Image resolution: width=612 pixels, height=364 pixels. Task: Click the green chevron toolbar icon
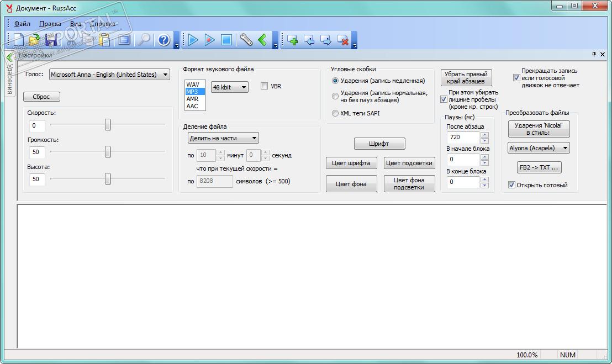click(x=263, y=40)
